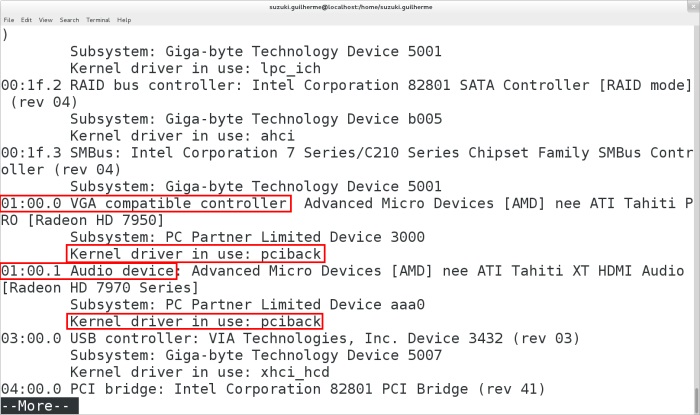
Task: Click the vertical scrollbar on the right
Action: [x=694, y=200]
